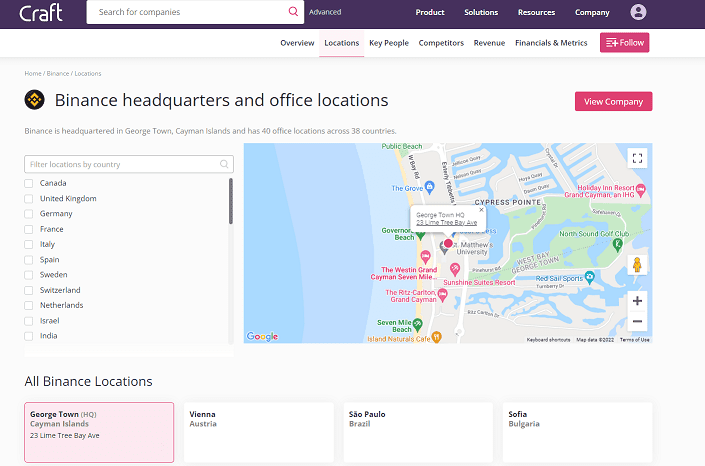The height and width of the screenshot is (466, 705).
Task: Click the Google logo on the map
Action: (262, 336)
